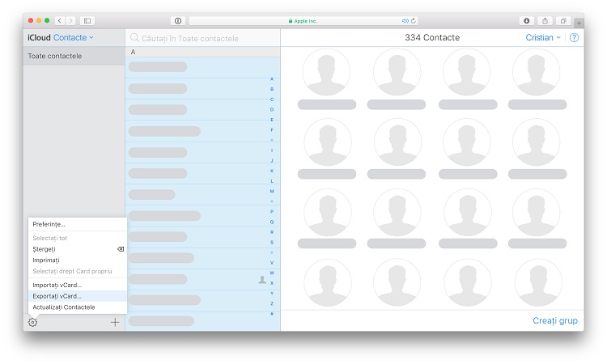This screenshot has width=607, height=364.
Task: Select Actualizați Contactele menu entry
Action: (x=64, y=307)
